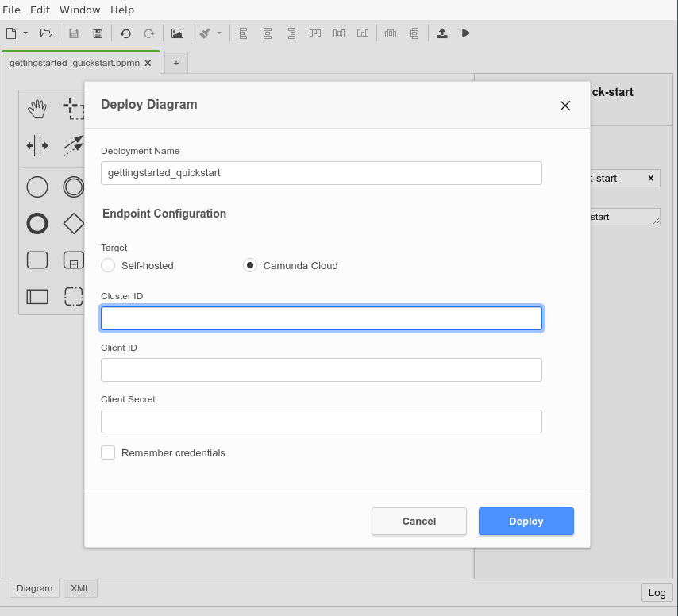Select the Self-hosted target option
The width and height of the screenshot is (678, 616).
pos(109,265)
